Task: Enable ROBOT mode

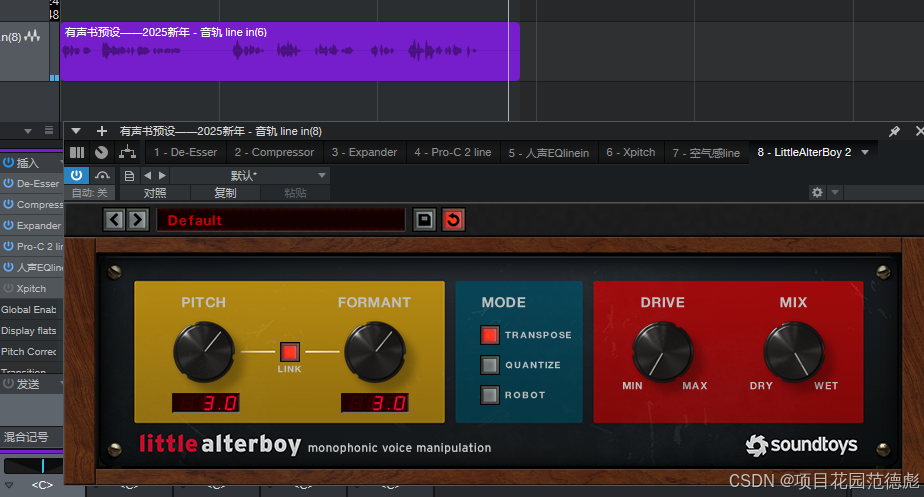Action: [x=490, y=395]
